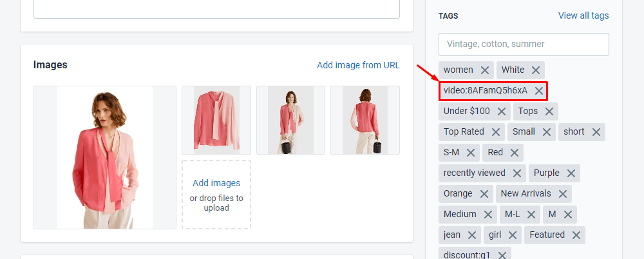This screenshot has width=644, height=259.
Task: Select the model with black bag thumbnail
Action: click(x=290, y=120)
